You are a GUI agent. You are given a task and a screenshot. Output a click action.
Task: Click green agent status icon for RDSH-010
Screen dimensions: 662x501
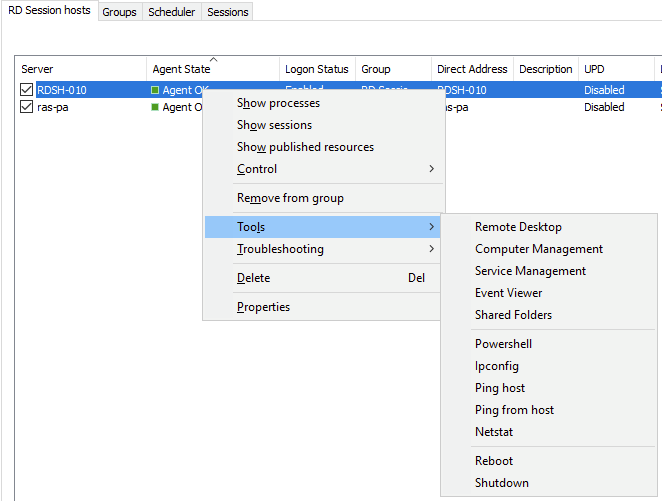pos(155,90)
